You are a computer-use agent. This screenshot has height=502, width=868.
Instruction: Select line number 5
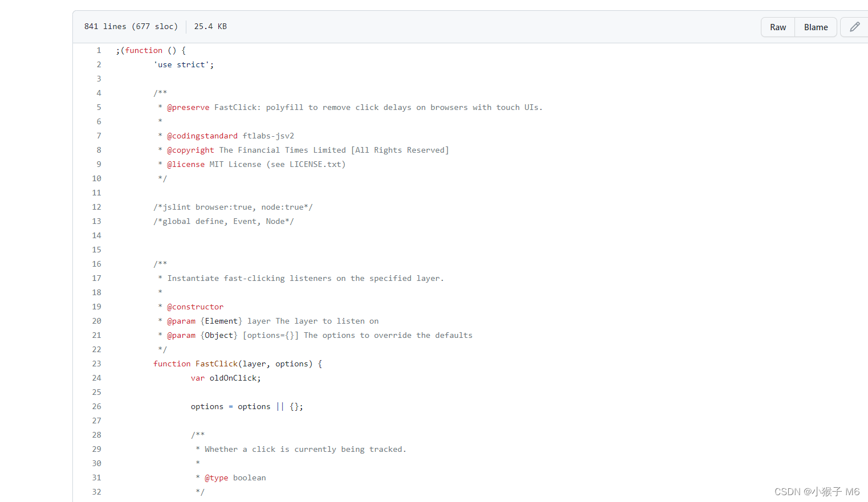99,107
